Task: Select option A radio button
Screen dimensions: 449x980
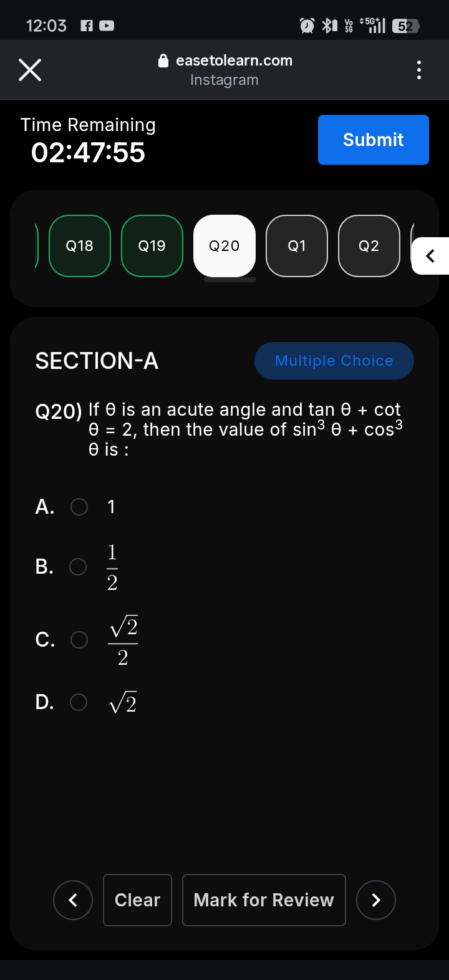Action: tap(79, 507)
